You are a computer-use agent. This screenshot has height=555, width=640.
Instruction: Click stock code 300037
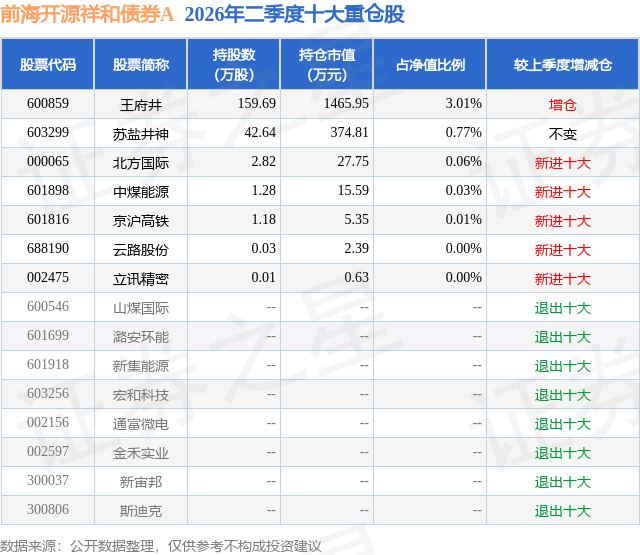coord(48,480)
